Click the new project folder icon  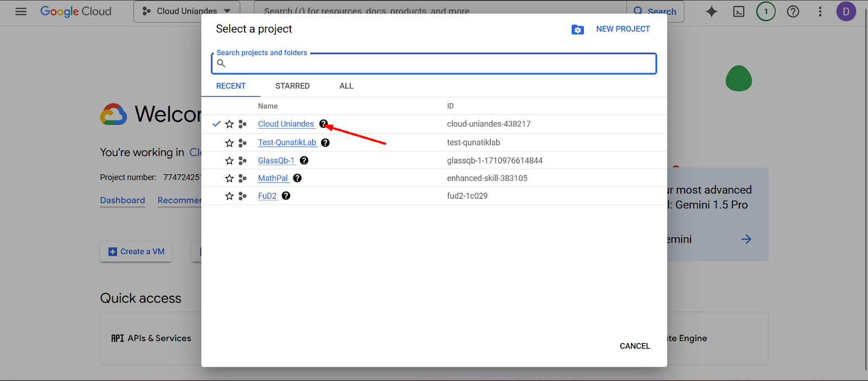point(578,29)
